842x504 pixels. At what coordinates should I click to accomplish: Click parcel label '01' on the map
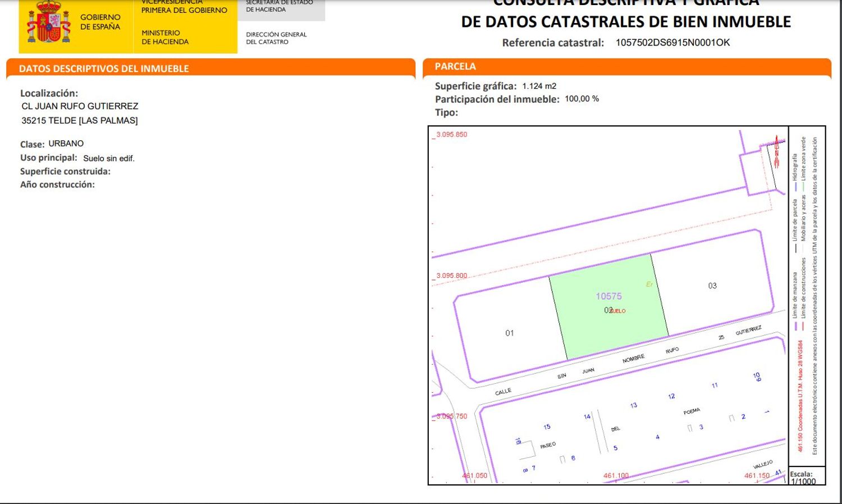[x=510, y=333]
